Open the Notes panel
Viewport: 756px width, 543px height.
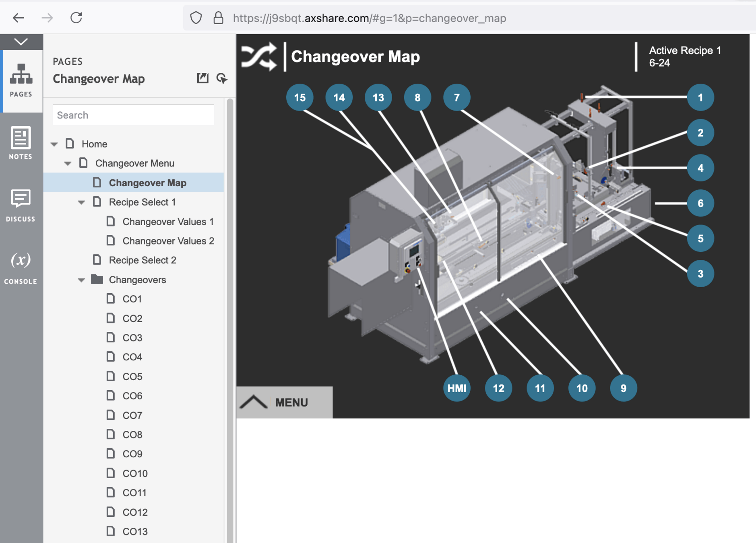tap(21, 143)
